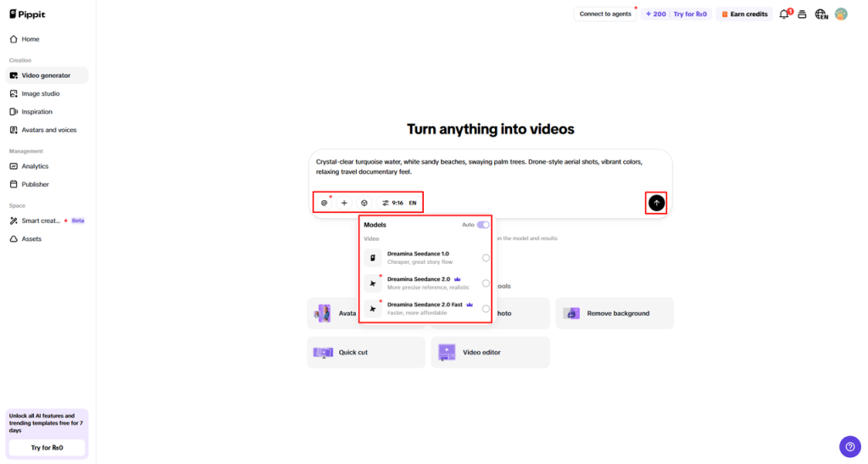Click the Dreamina Seedance 2.0 Fast model icon

coord(373,309)
